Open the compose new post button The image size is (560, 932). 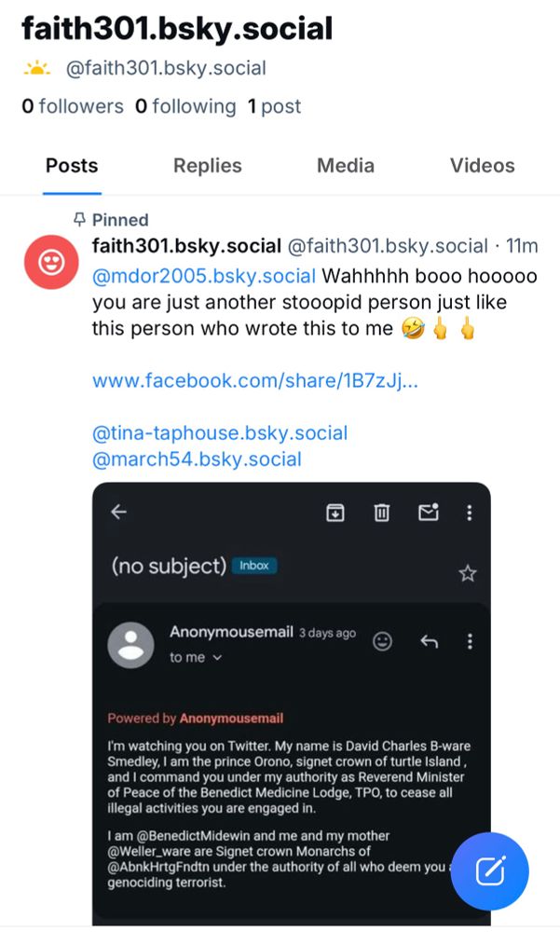[x=489, y=871]
